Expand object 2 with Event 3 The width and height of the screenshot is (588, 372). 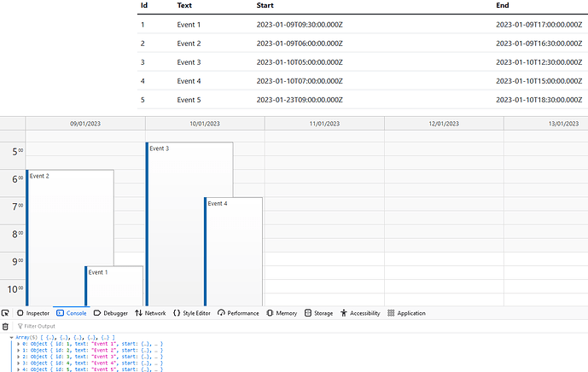(x=19, y=357)
